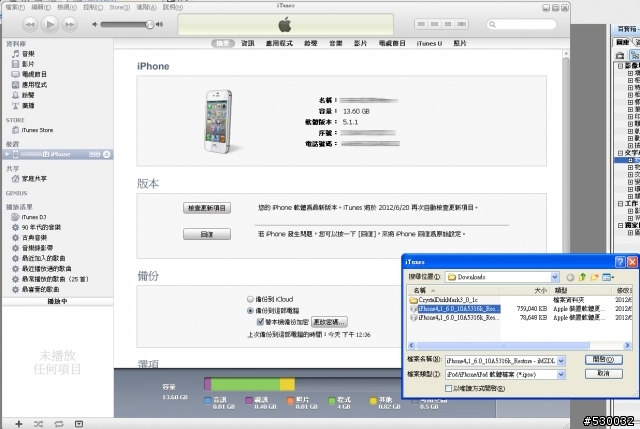This screenshot has width=640, height=429.
Task: Select the CrystalDiskMark3_0_1c folder
Action: coord(444,300)
